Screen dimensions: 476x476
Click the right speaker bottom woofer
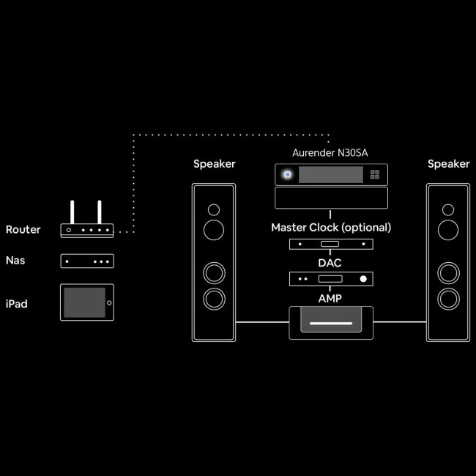point(448,299)
